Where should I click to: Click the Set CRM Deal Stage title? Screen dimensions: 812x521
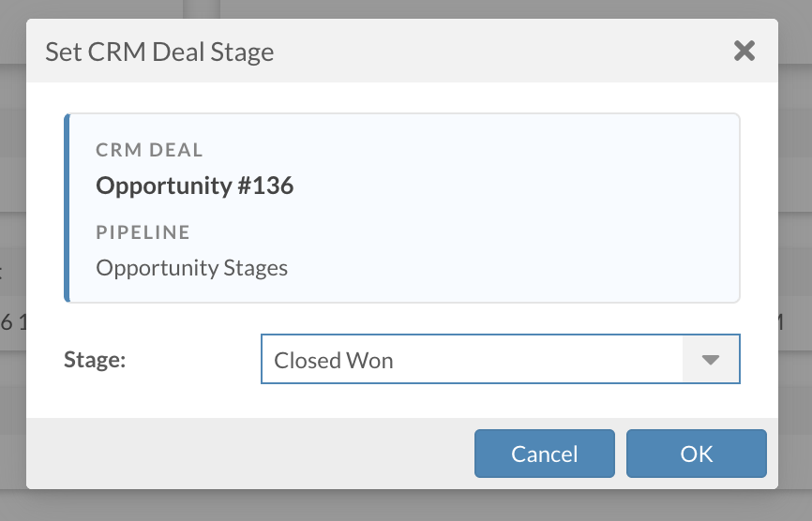[x=159, y=52]
